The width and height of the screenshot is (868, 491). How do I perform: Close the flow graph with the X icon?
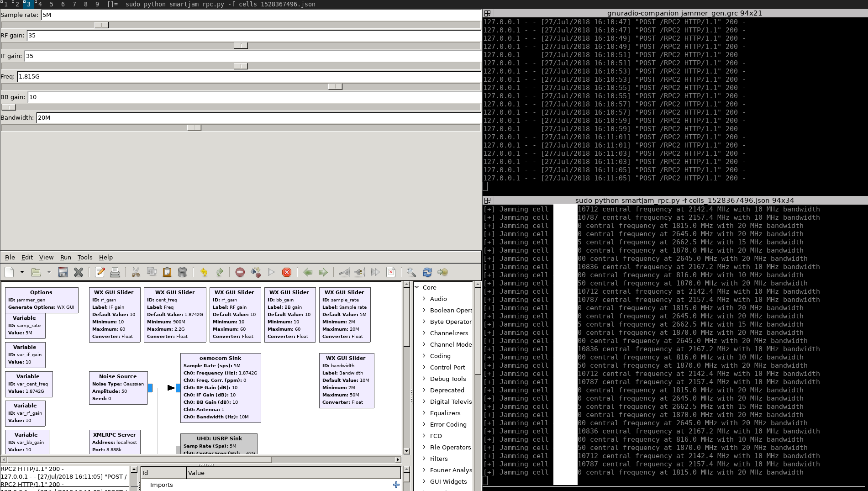coord(79,272)
